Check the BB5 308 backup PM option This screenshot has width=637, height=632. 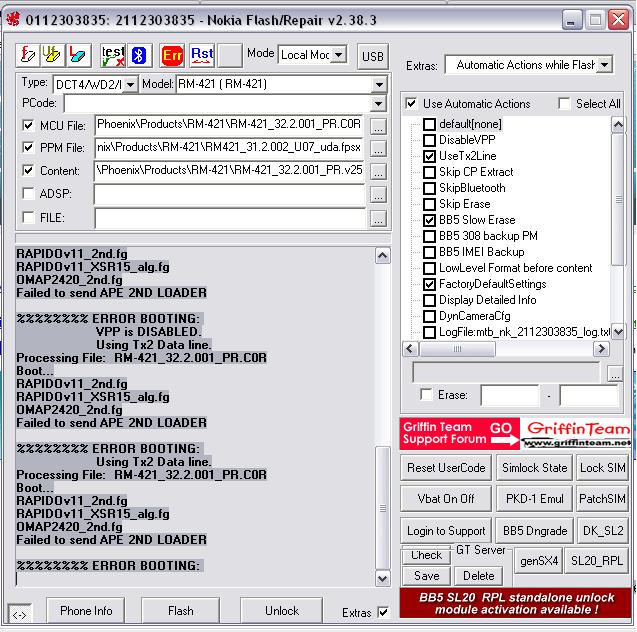point(429,236)
